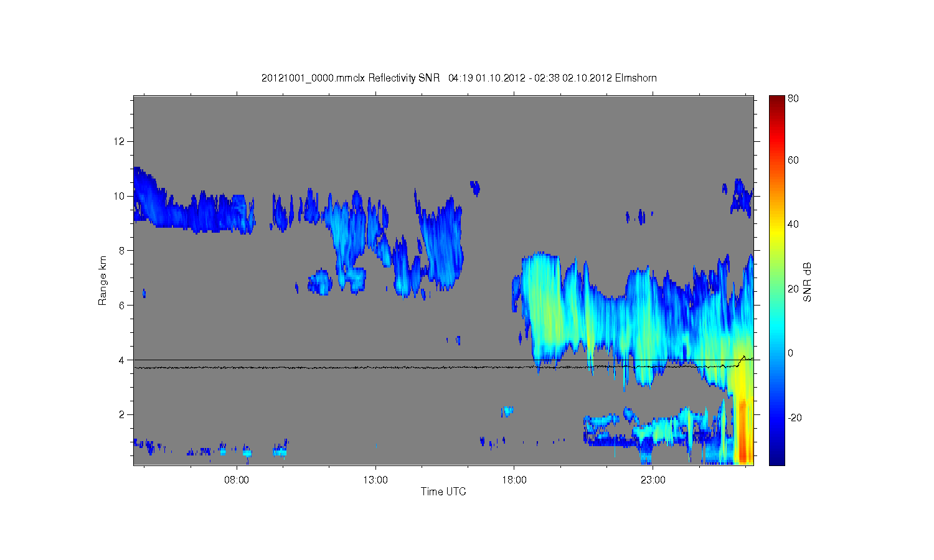Click the range tick label 10

tap(120, 196)
